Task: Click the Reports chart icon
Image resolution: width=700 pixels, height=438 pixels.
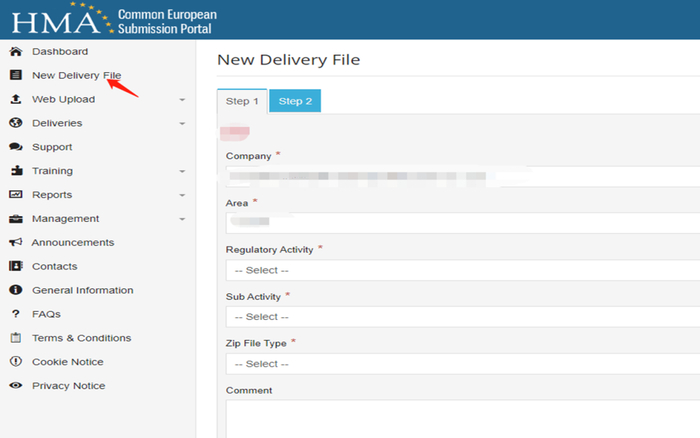Action: click(15, 195)
